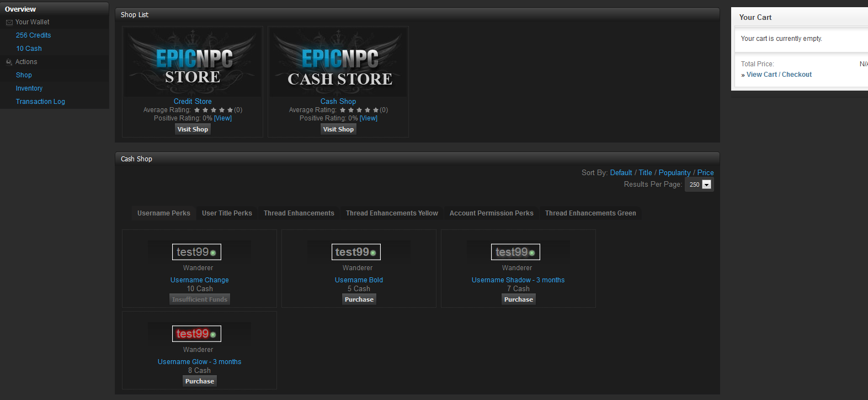Open Username Shadow - 3 months link
Viewport: 868px width, 400px height.
click(518, 280)
